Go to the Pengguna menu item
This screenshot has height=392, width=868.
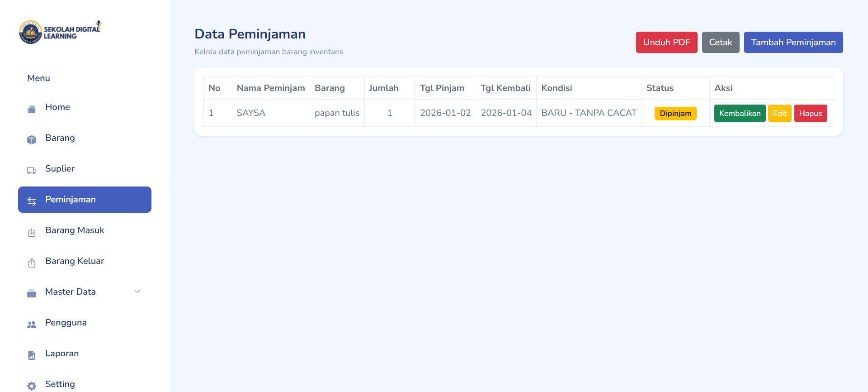pos(66,323)
